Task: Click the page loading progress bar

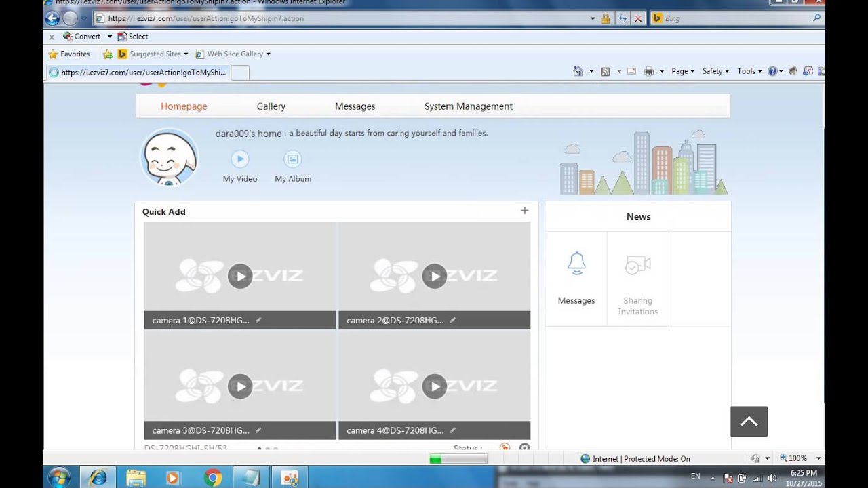Action: [458, 459]
